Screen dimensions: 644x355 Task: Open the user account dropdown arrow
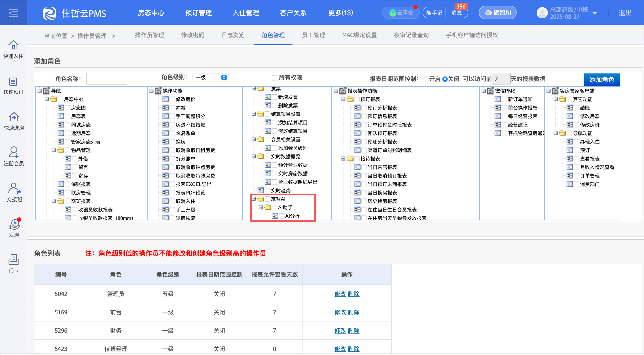(x=595, y=13)
